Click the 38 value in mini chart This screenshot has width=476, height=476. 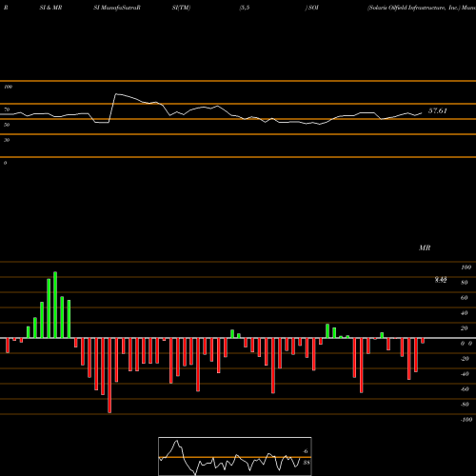307,463
